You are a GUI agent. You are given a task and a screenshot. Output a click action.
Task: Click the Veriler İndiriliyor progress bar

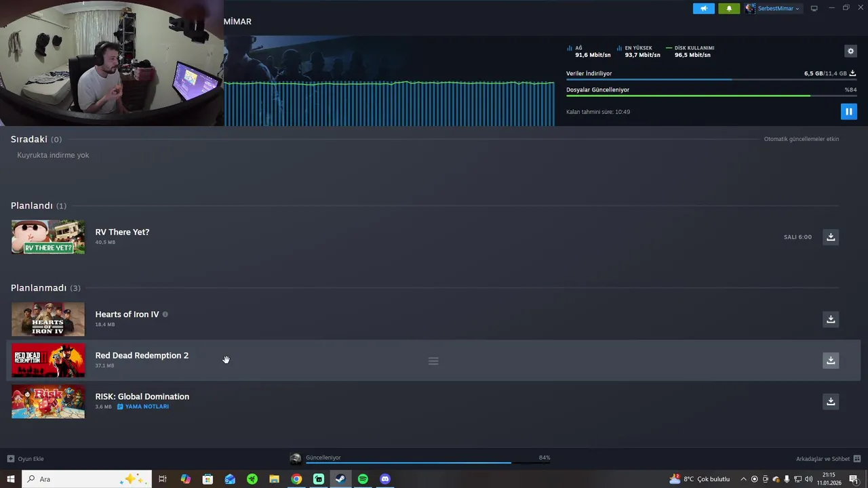click(x=711, y=79)
